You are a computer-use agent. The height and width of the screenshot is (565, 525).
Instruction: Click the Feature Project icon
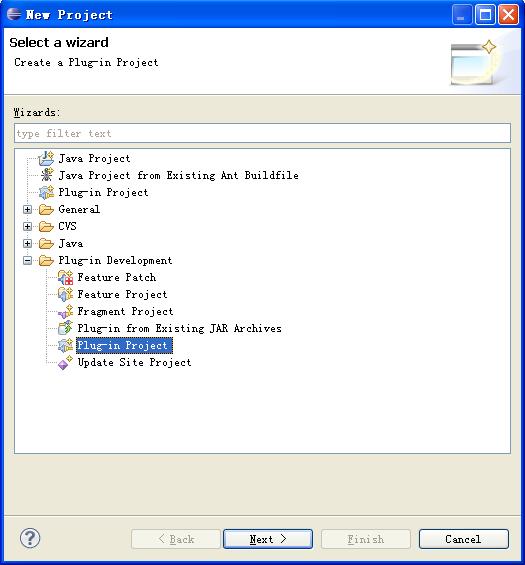point(66,294)
